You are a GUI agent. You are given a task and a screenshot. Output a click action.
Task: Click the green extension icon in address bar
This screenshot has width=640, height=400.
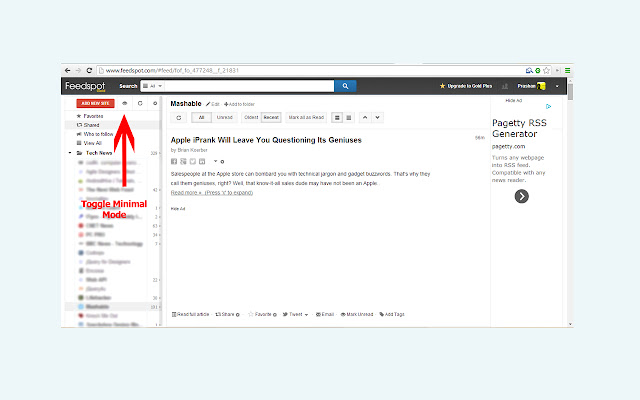click(538, 71)
